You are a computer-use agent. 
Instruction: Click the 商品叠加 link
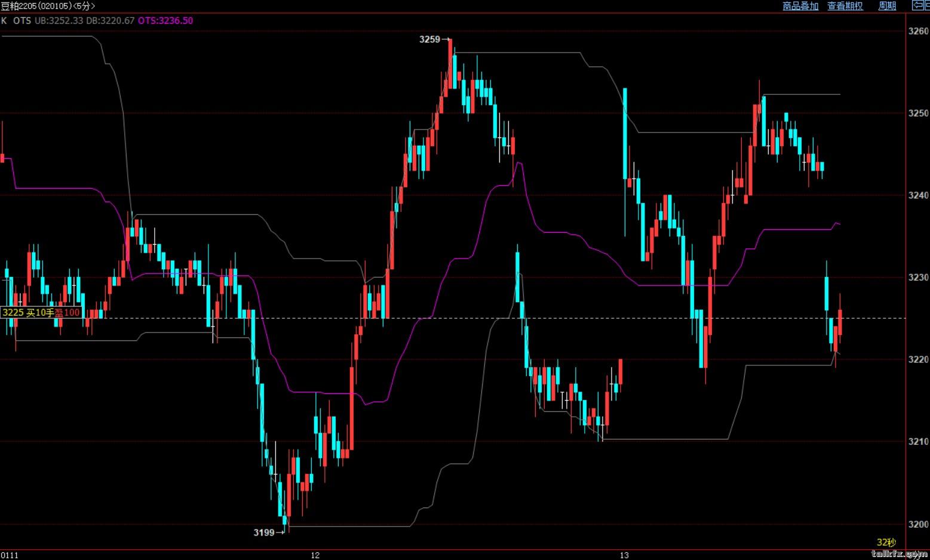pyautogui.click(x=800, y=6)
